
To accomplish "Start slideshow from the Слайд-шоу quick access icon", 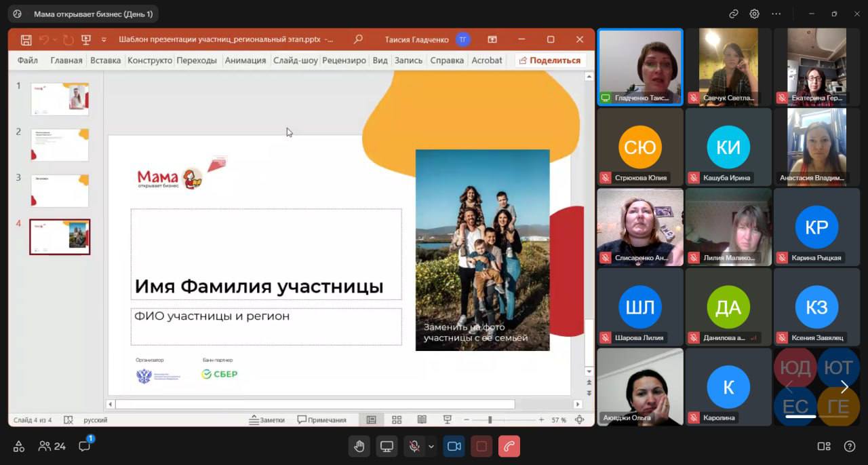I will [x=86, y=39].
